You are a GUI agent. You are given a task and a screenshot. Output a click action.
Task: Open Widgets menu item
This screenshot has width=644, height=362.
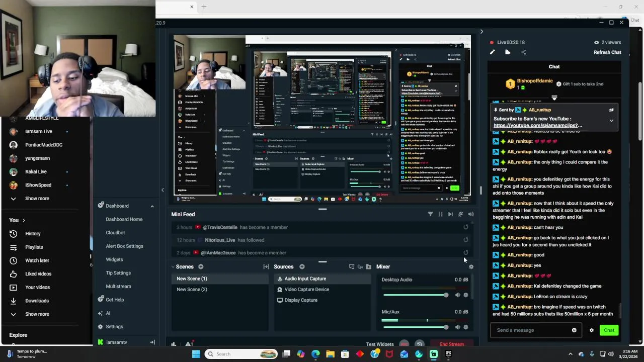click(x=114, y=259)
